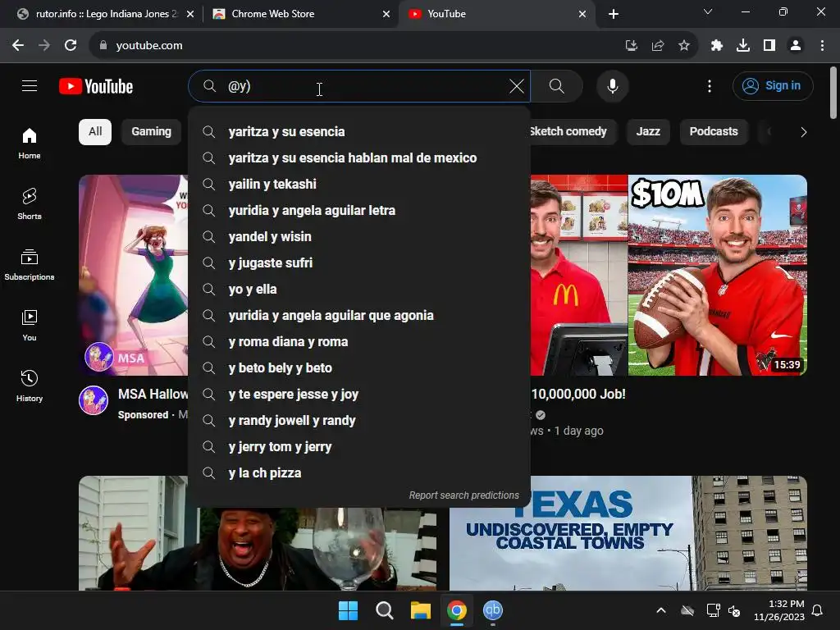Open the Texas coastal towns video thumbnail

click(x=628, y=533)
